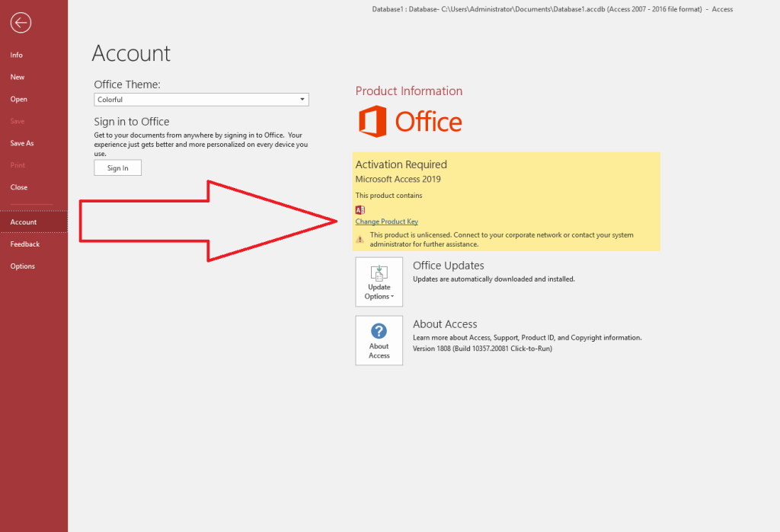Click the 'This product is unlicensed' message

point(501,240)
